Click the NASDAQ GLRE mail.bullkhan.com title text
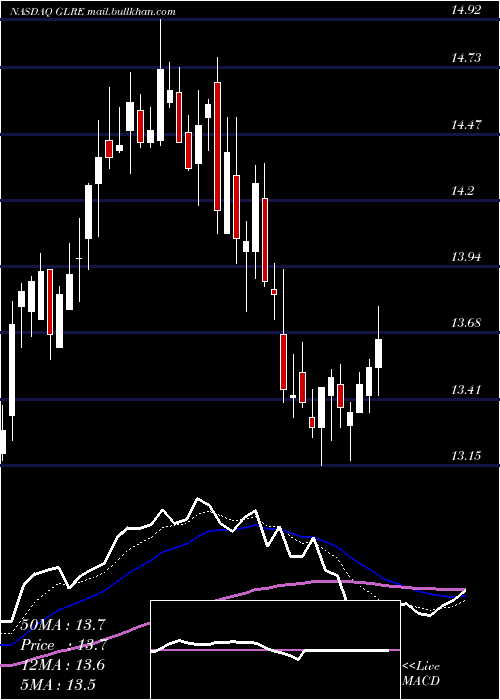 [x=92, y=12]
